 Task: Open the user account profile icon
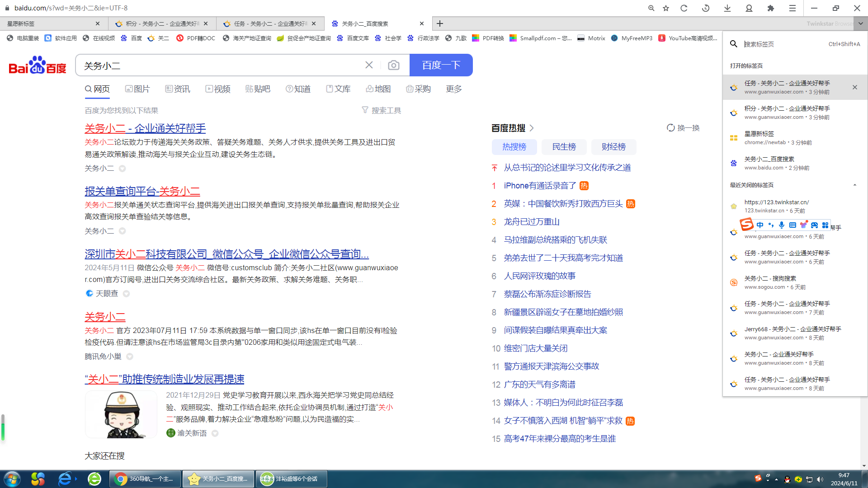click(x=749, y=8)
